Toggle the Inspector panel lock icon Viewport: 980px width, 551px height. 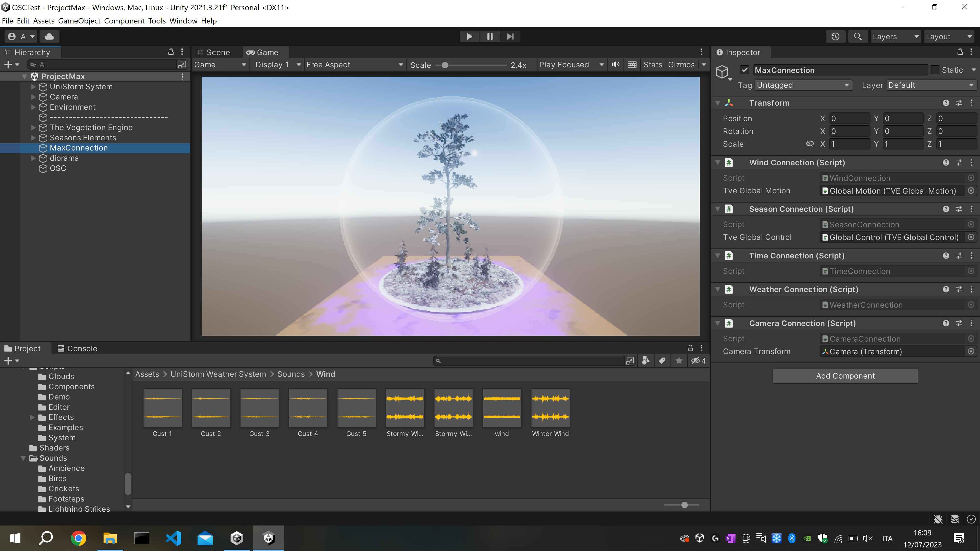tap(960, 52)
